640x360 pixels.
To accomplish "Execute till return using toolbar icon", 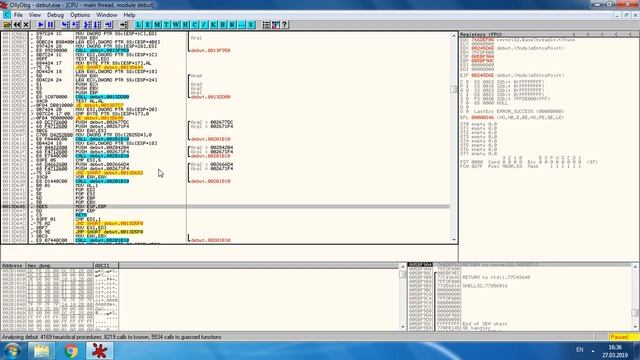I will [x=109, y=25].
